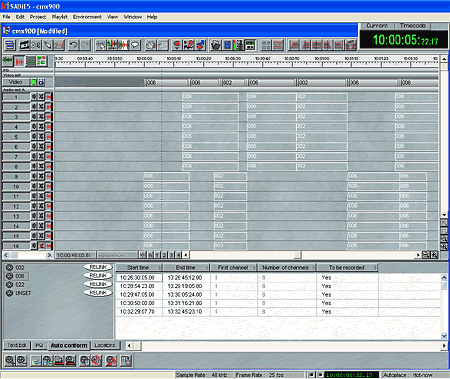This screenshot has height=379, width=450.
Task: Click the timeline horizontal scrollbar thumb
Action: (298, 255)
